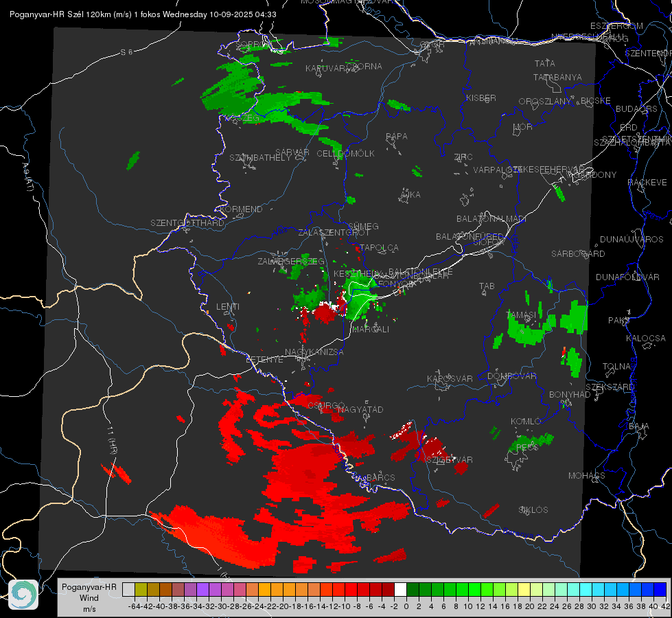The image size is (672, 618).
Task: Click the NAGYATAD label
Action: (360, 409)
